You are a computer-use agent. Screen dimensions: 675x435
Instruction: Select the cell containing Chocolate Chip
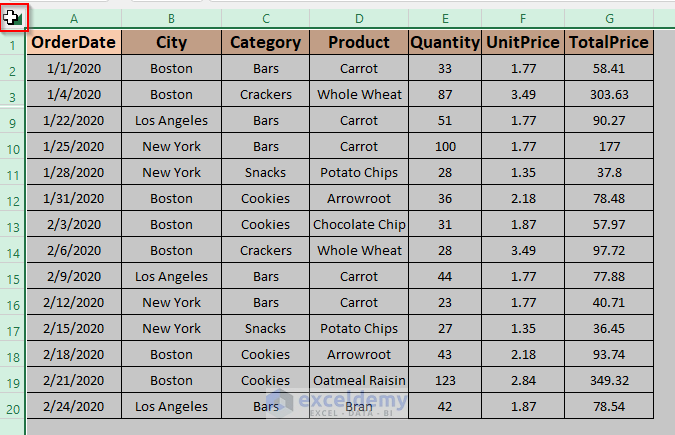[x=359, y=225]
